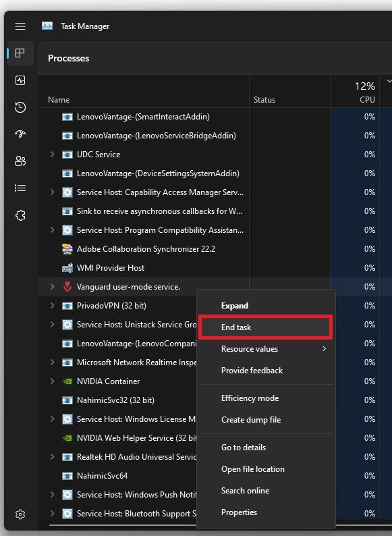This screenshot has width=392, height=536.
Task: Select the Processes sidebar icon
Action: (20, 53)
